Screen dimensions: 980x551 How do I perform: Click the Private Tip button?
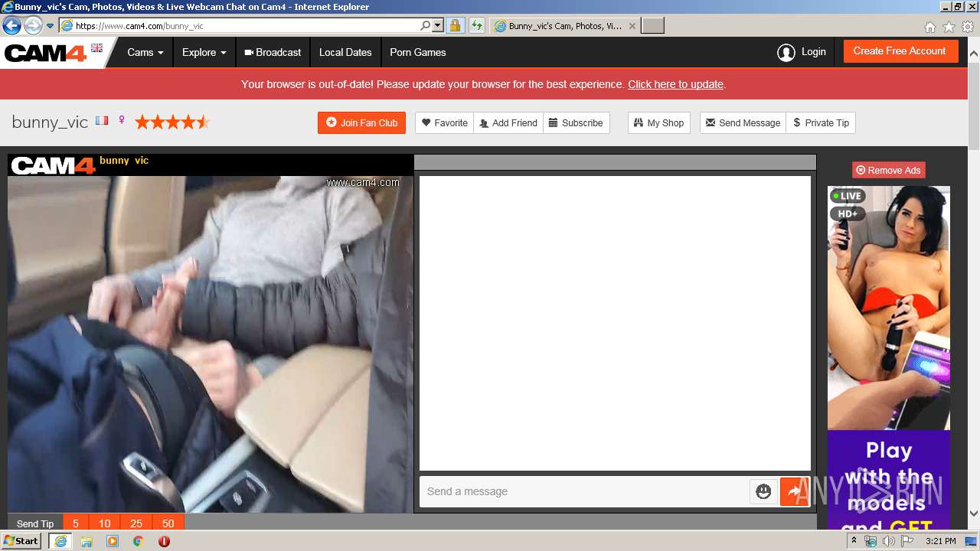[821, 122]
